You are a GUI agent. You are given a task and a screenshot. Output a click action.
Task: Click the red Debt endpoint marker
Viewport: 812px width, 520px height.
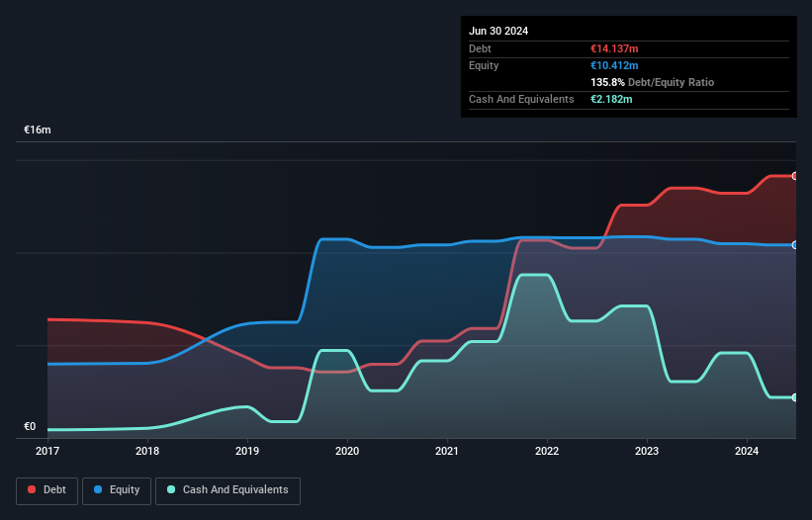[795, 176]
